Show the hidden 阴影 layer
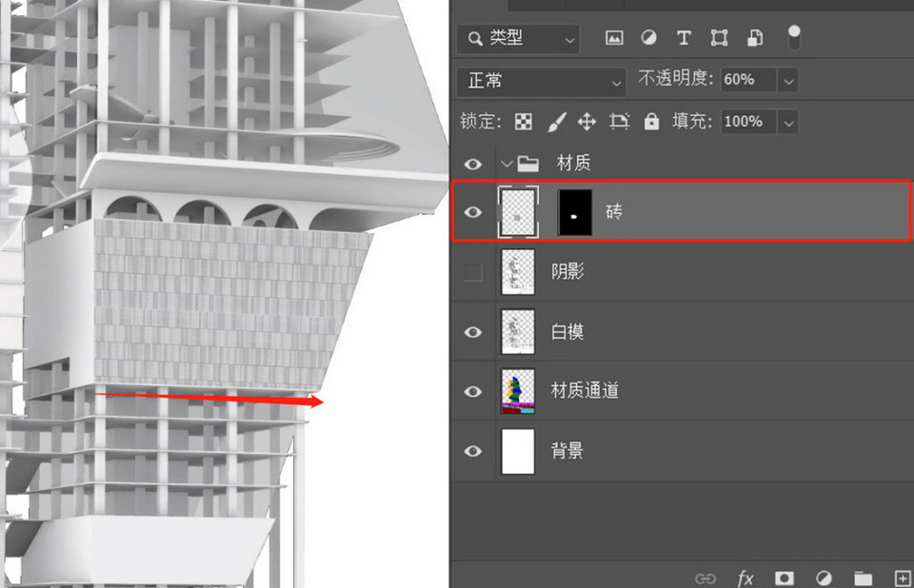Screen dimensions: 914x588 pos(473,272)
